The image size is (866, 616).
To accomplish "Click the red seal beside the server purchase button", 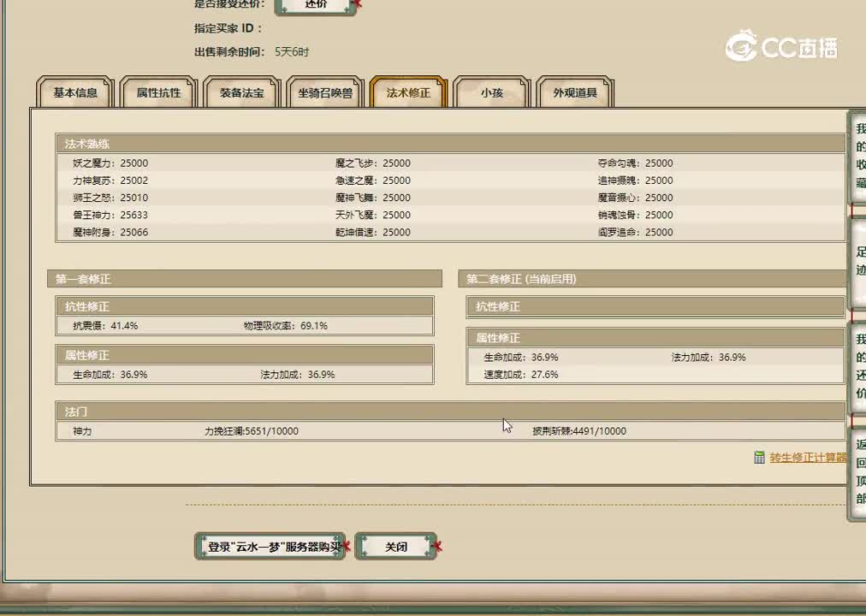I will coord(347,544).
